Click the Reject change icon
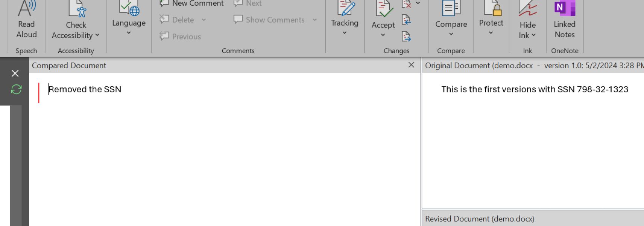 [x=406, y=5]
